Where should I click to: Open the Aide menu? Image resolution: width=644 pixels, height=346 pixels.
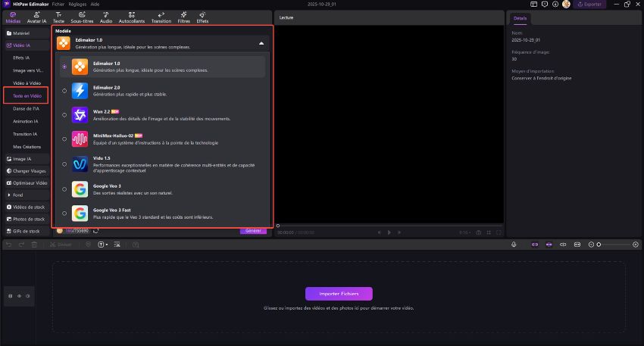pyautogui.click(x=95, y=4)
